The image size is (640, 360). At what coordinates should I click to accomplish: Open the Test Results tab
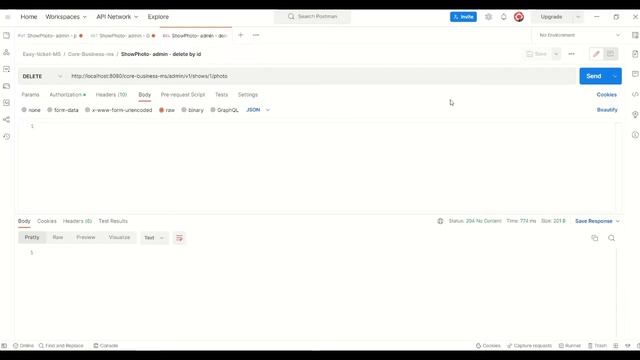(113, 221)
